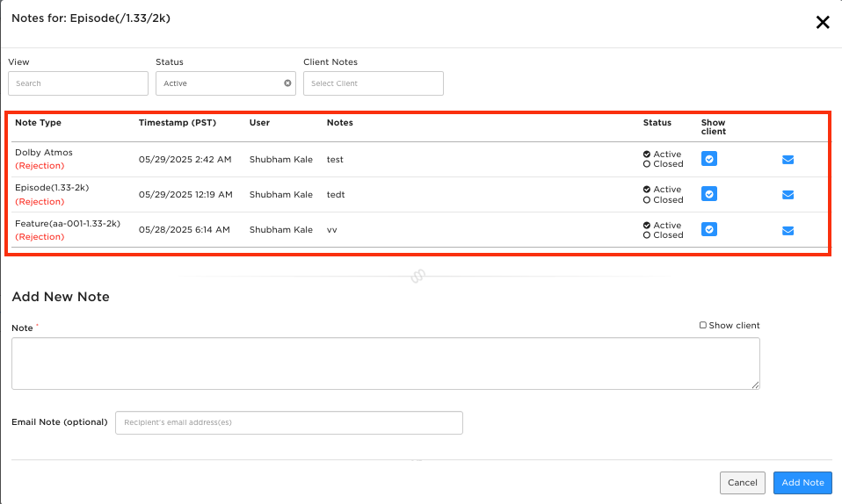Click the View search field
Viewport: 842px width, 504px height.
tap(78, 83)
